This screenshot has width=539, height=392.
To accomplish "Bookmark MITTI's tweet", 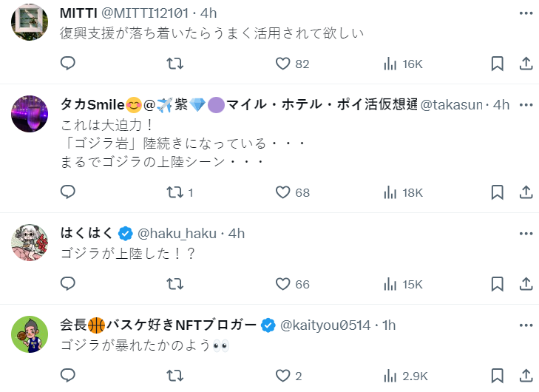I will 498,64.
